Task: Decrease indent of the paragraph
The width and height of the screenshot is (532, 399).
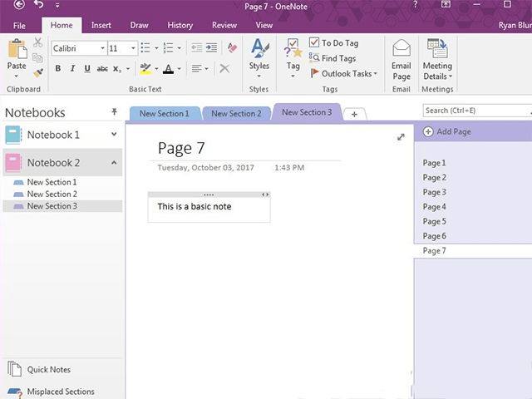Action: pos(196,48)
